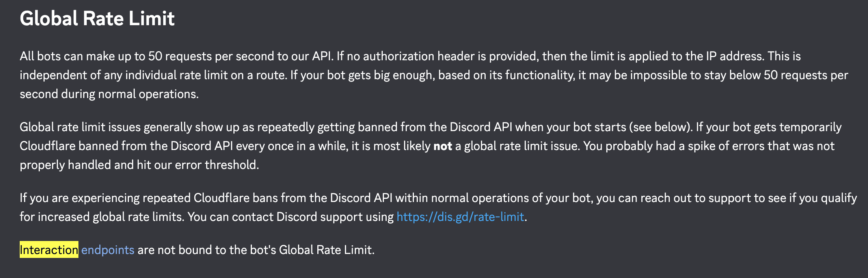Screen dimensions: 868x278
Task: Click the blue 'endpoints' link
Action: (108, 250)
